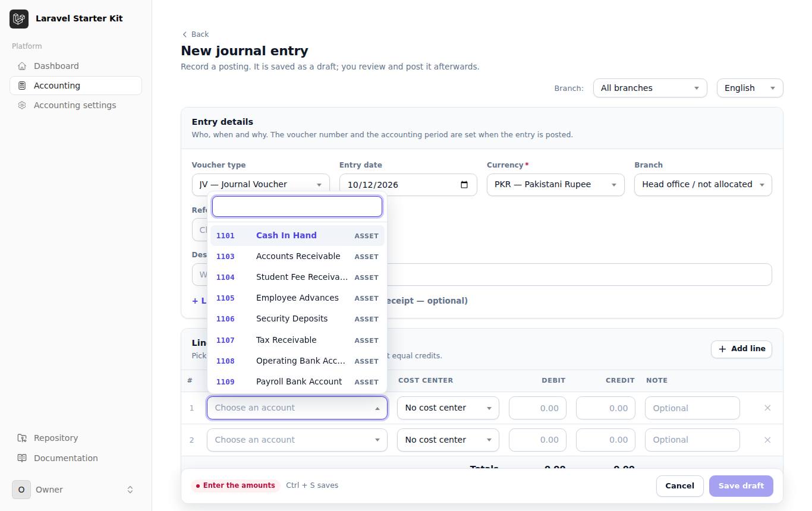The height and width of the screenshot is (511, 812).
Task: Open the Documentation link
Action: point(75,458)
